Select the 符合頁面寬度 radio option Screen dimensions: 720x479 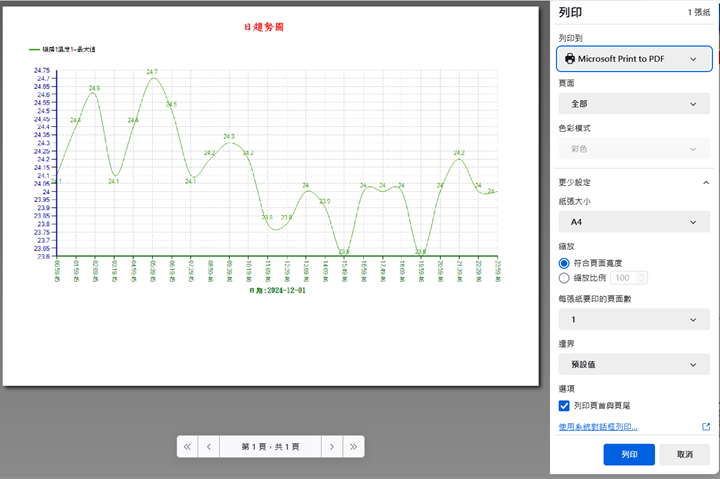point(565,261)
